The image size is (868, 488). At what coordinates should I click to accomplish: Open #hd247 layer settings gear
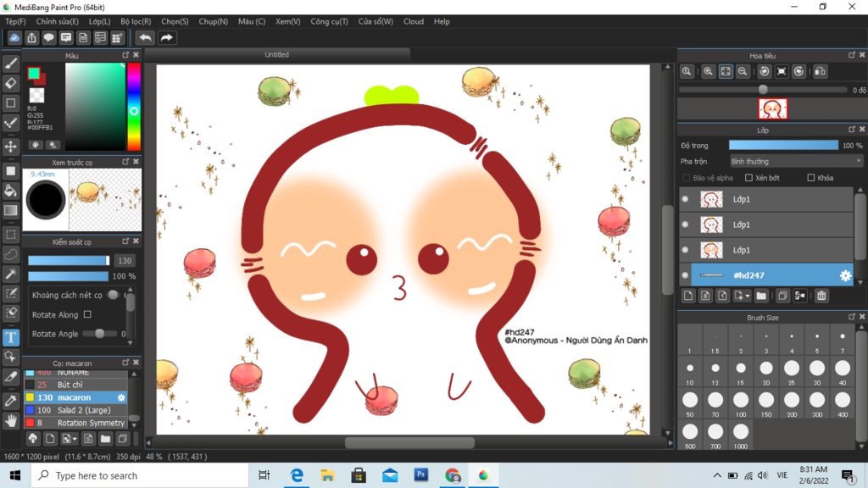tap(845, 275)
